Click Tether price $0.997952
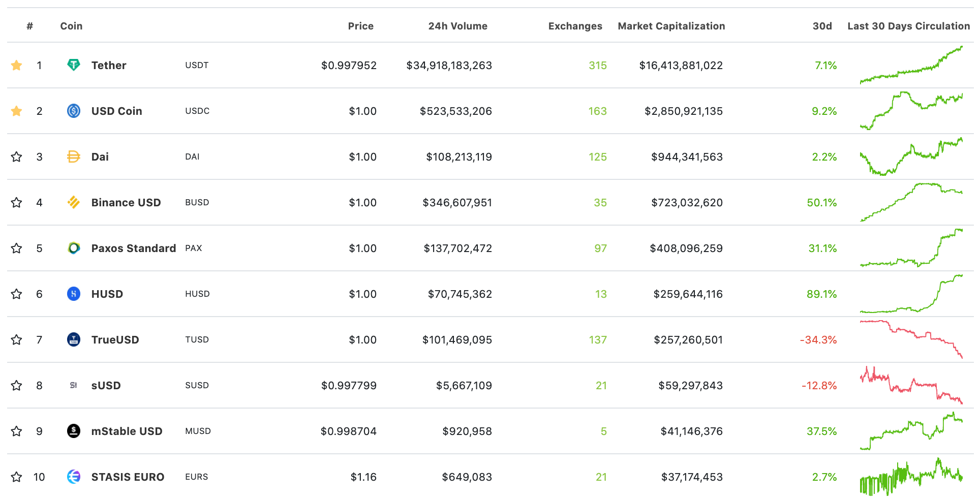Image resolution: width=980 pixels, height=498 pixels. point(349,65)
